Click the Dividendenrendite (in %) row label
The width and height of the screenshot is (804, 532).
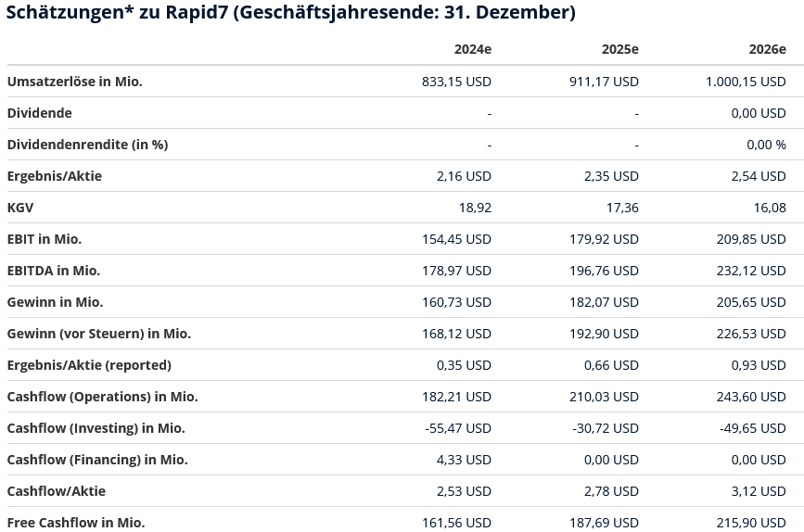pyautogui.click(x=87, y=145)
